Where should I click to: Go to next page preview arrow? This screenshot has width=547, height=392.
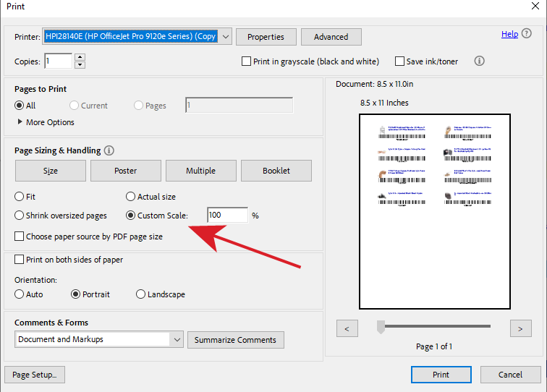520,329
